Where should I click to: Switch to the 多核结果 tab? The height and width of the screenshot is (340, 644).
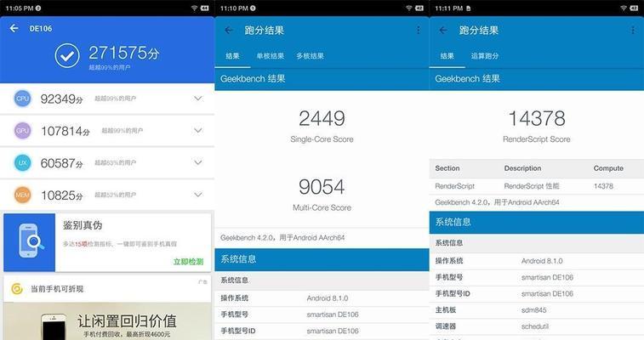pos(310,56)
